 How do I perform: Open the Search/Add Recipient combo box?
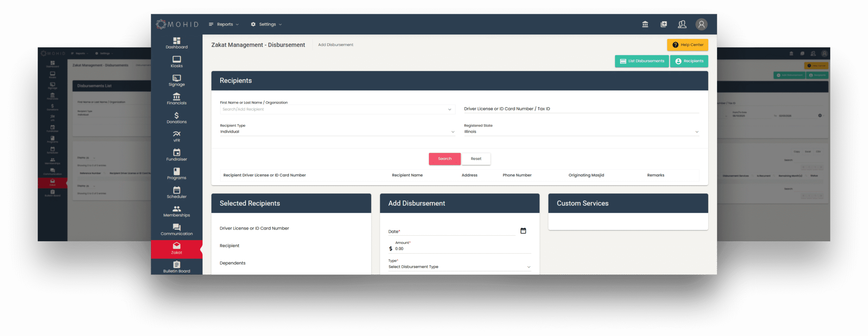337,109
